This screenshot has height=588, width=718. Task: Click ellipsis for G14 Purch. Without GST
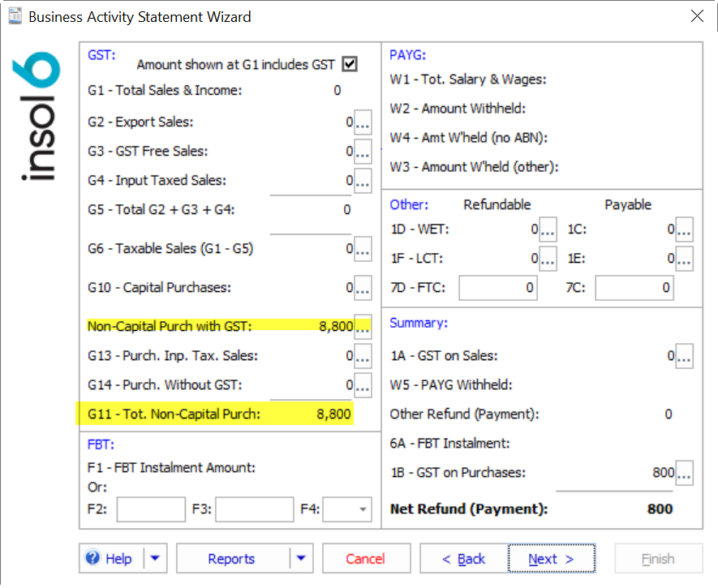point(363,385)
